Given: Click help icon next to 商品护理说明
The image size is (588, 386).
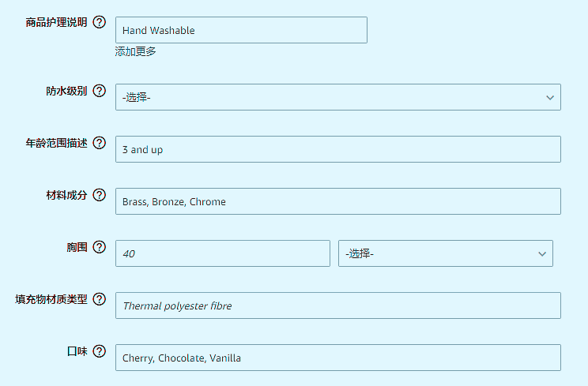Looking at the screenshot, I should click(x=100, y=22).
